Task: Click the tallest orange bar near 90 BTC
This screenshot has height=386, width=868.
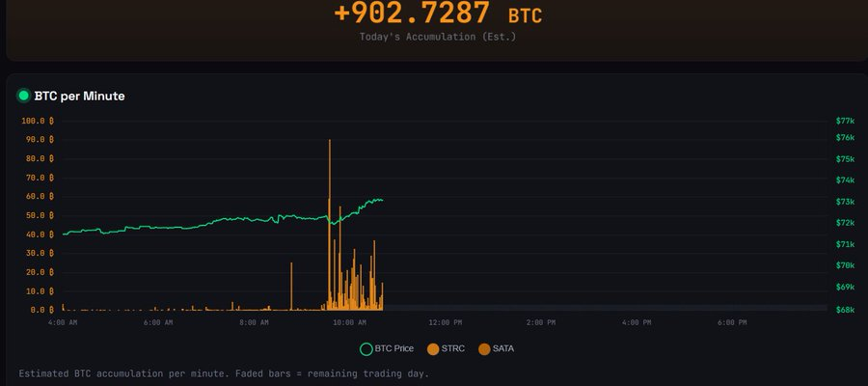Action: coord(330,224)
